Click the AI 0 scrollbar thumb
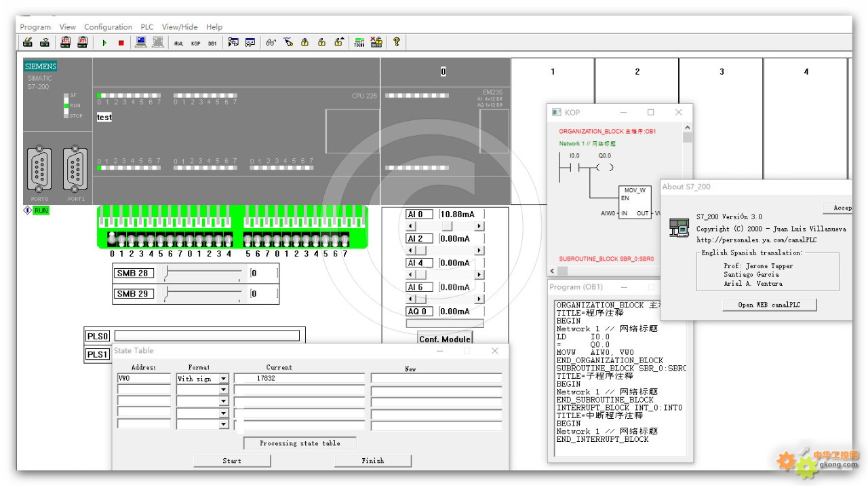 (x=447, y=226)
